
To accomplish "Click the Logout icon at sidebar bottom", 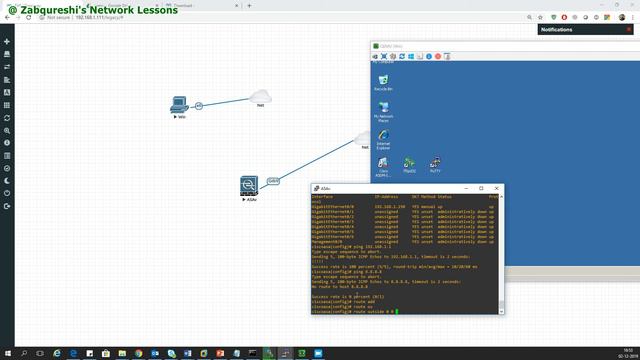I will (7, 207).
